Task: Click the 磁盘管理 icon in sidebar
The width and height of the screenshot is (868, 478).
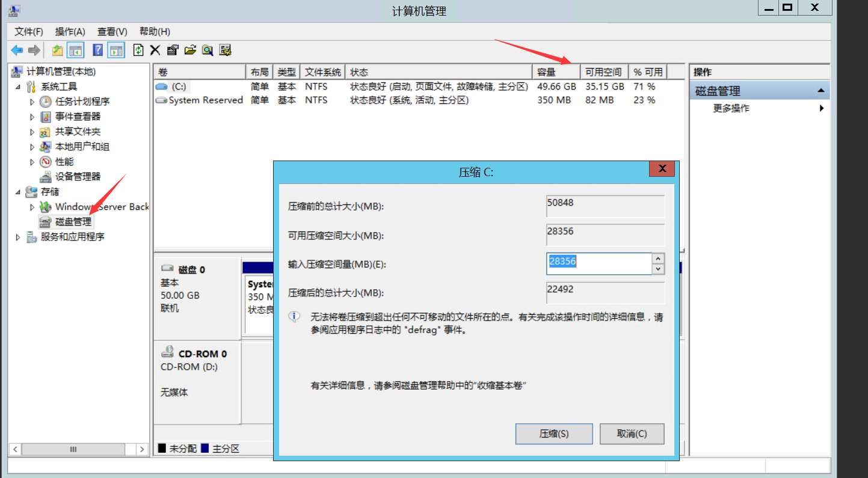Action: (x=45, y=221)
